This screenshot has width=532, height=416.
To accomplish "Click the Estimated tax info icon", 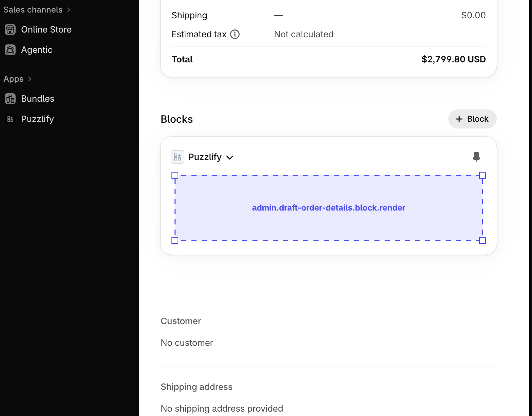I will click(235, 34).
